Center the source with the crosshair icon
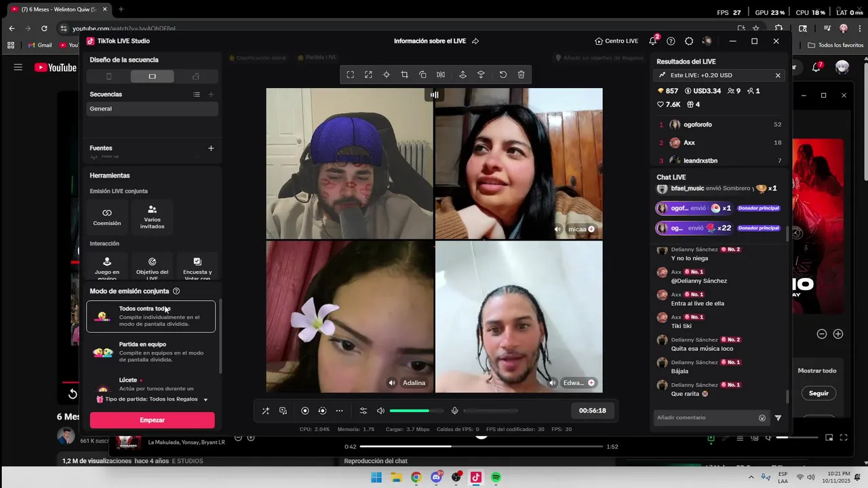 click(x=387, y=75)
